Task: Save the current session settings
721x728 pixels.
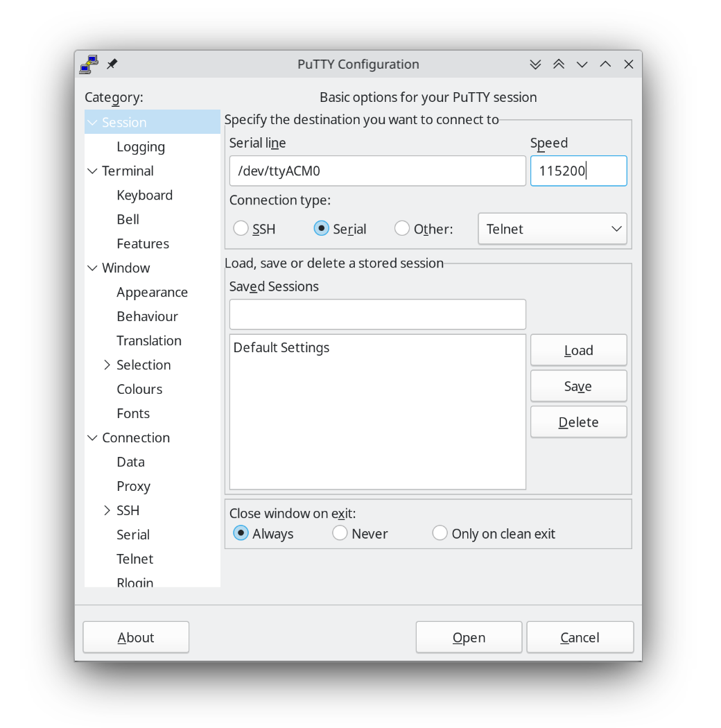Action: point(578,385)
